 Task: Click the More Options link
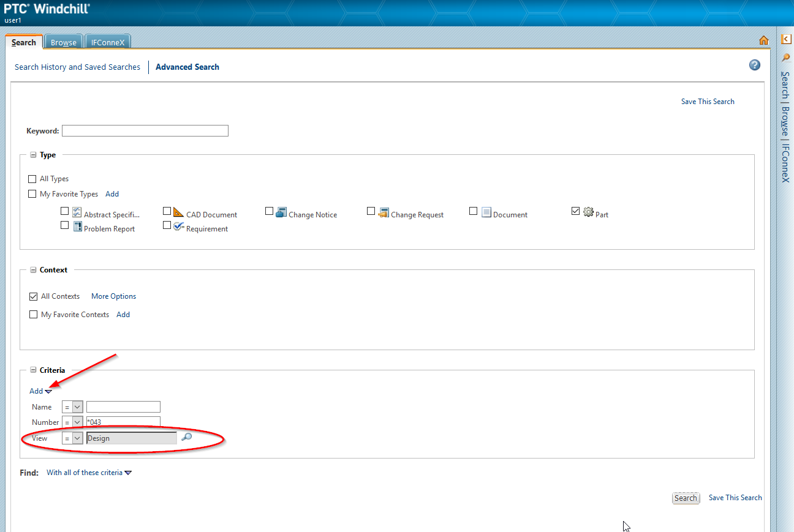(x=114, y=296)
